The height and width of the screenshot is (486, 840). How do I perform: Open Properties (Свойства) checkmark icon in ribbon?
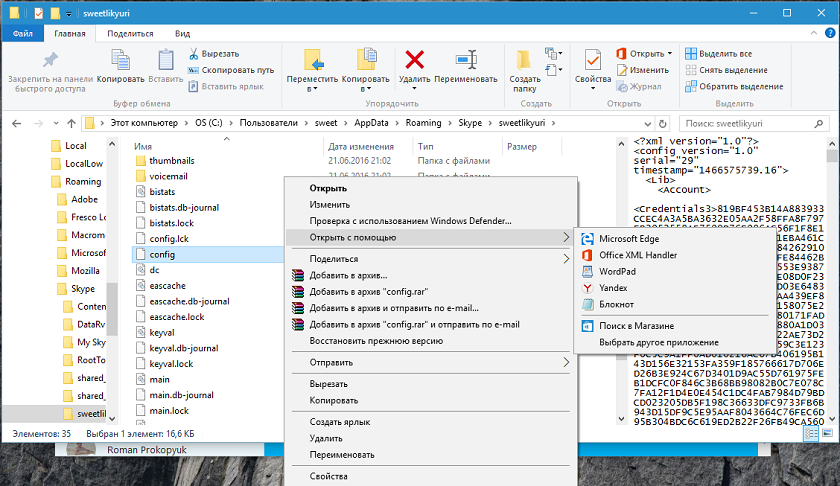tap(592, 59)
